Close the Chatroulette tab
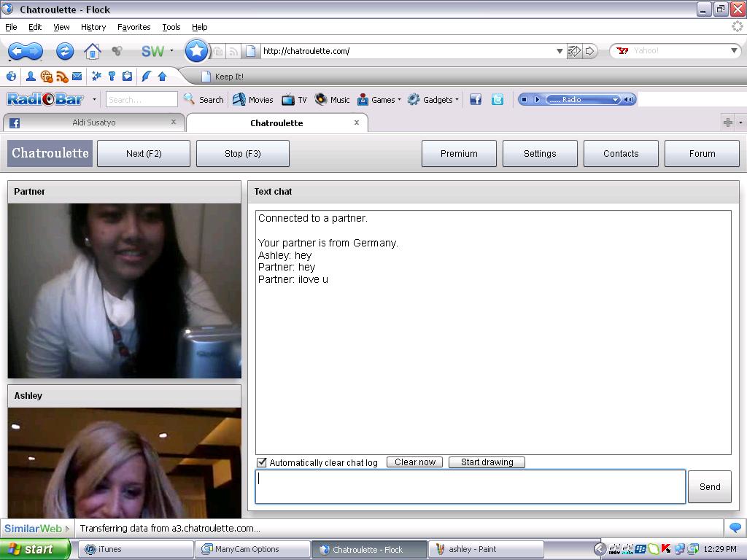747x560 pixels. tap(356, 122)
